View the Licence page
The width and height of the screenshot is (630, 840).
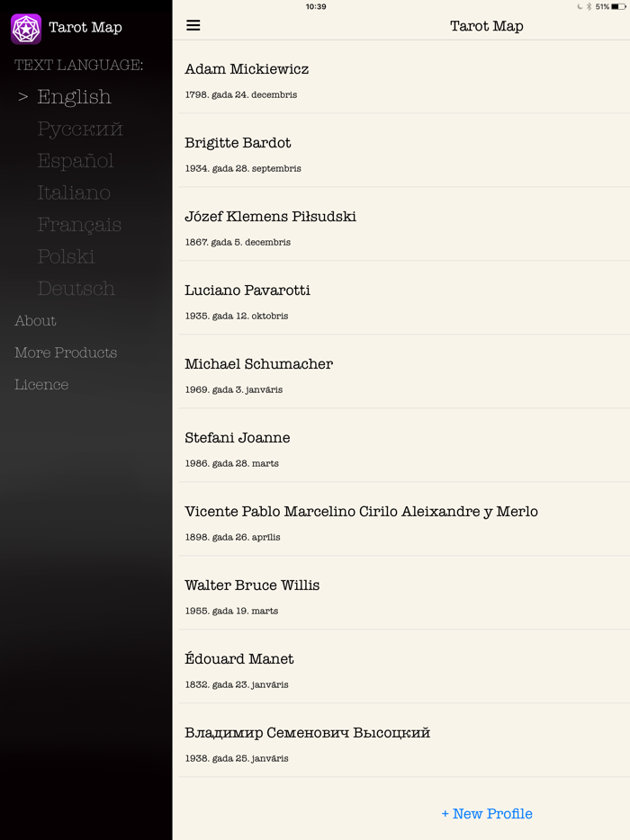tap(41, 385)
